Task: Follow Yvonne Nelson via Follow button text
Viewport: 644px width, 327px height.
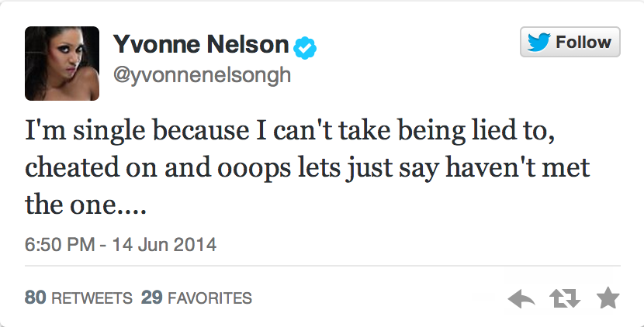Action: point(583,42)
